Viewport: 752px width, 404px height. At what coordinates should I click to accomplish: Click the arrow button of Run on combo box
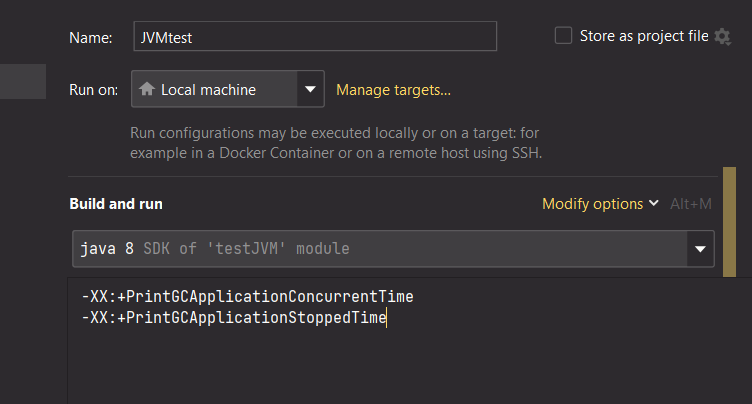[311, 90]
